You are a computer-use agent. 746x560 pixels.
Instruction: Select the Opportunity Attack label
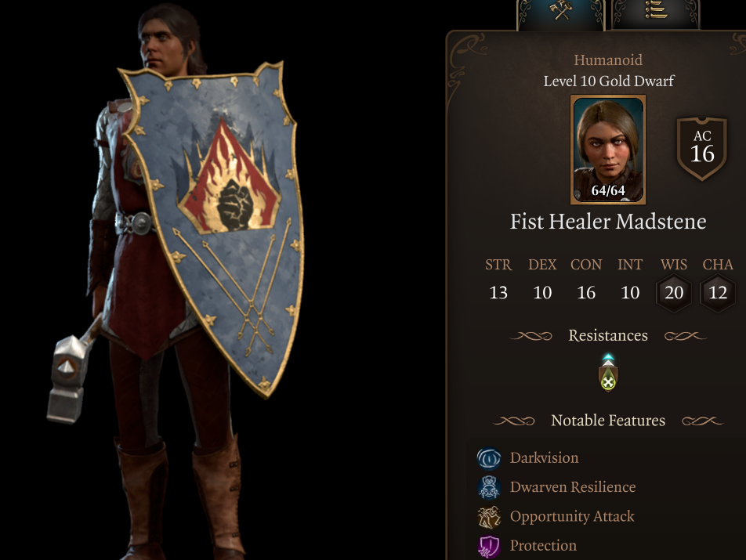(x=572, y=516)
